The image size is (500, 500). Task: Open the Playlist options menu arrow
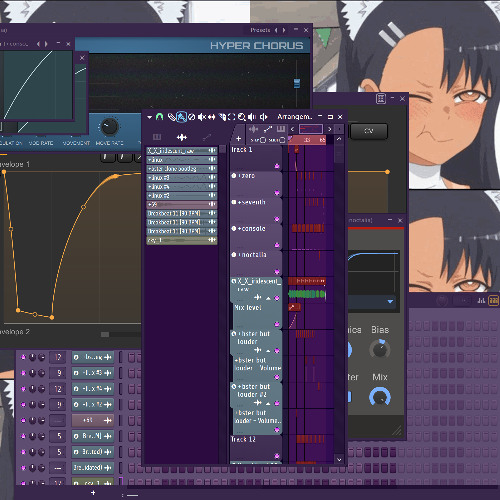[149, 117]
